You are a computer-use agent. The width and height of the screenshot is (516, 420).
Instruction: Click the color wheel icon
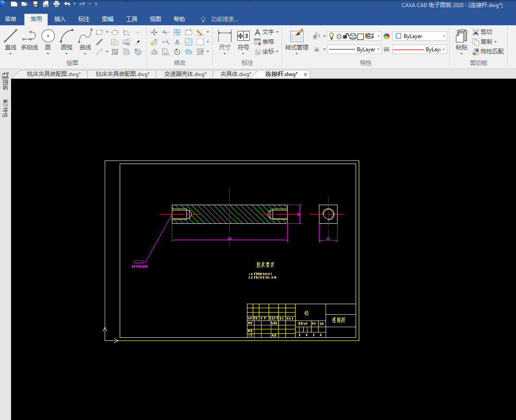pos(387,36)
